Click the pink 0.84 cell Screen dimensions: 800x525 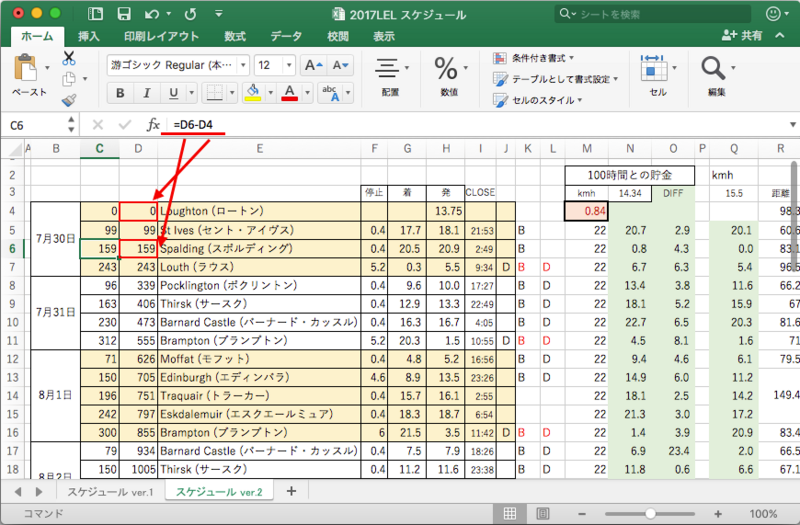(x=586, y=211)
